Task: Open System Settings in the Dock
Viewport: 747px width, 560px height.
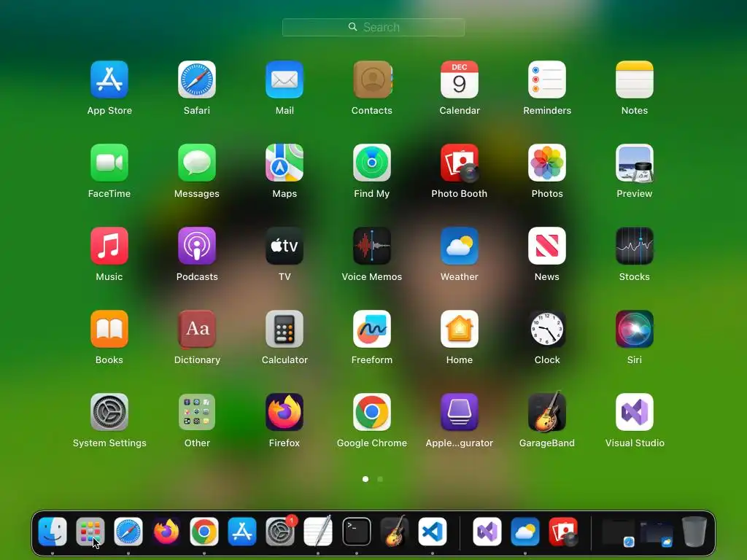Action: pos(280,532)
